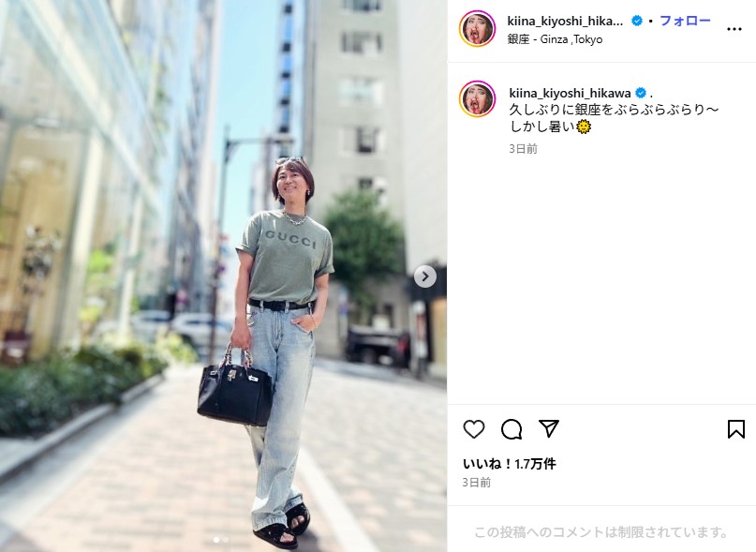Open kiina_kiyoshi_hika... username in the header
756x552 pixels.
tap(565, 22)
